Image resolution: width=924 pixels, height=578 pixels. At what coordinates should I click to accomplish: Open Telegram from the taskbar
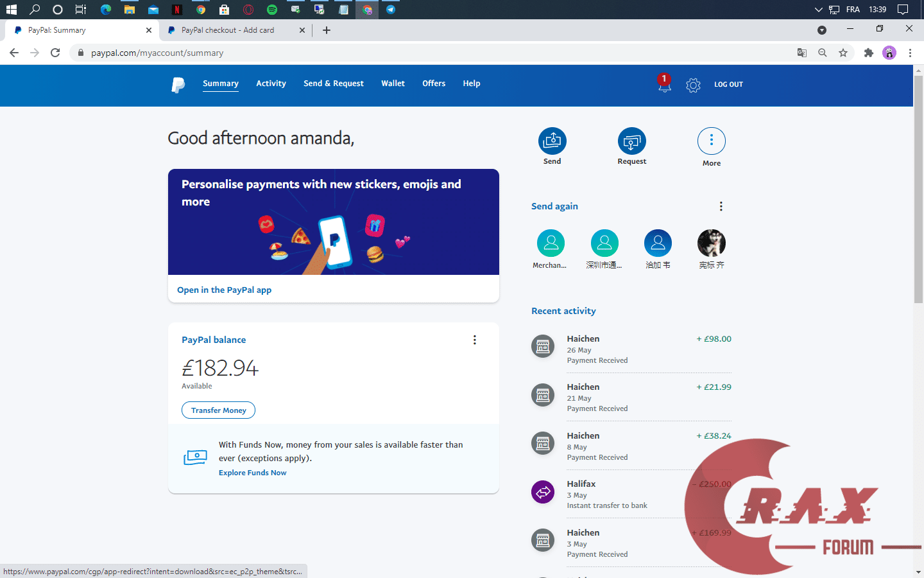pos(390,10)
